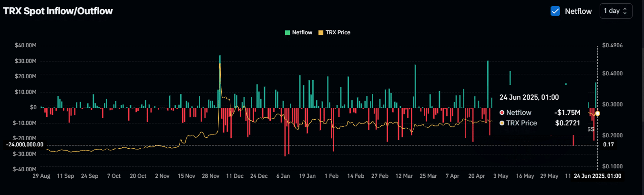Image resolution: width=644 pixels, height=195 pixels.
Task: Click the 7 Oct date label
Action: click(114, 176)
